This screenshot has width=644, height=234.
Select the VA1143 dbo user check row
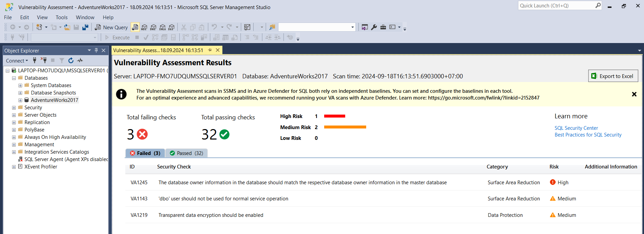[383, 199]
